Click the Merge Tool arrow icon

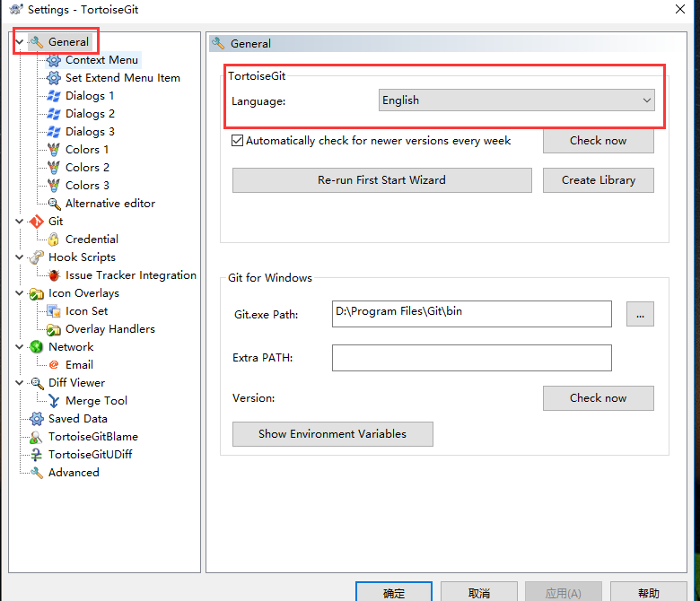[54, 401]
